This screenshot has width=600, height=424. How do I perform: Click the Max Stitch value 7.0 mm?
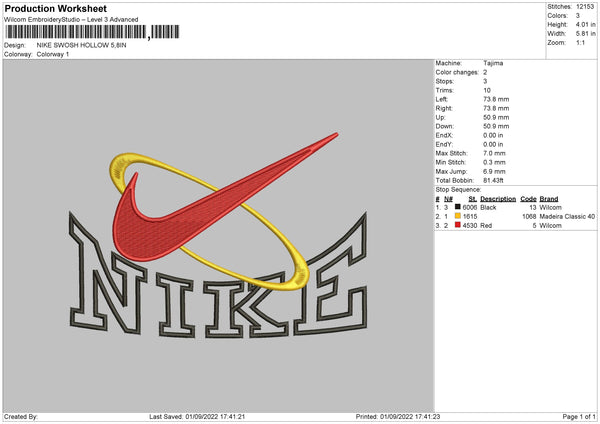click(494, 153)
